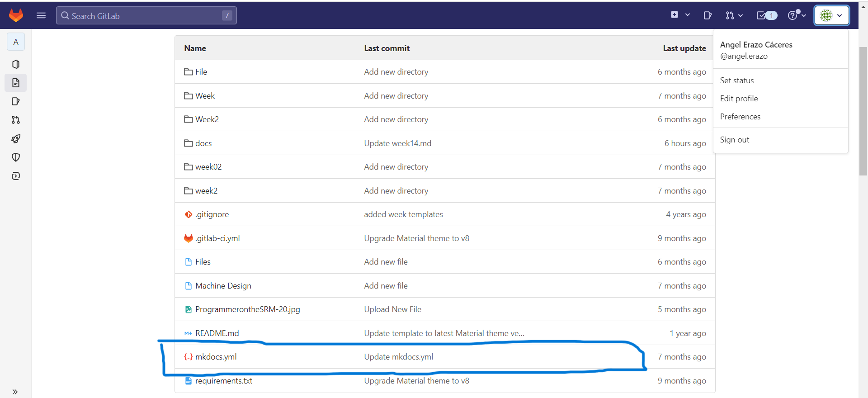Choose Sign out in user menu
The width and height of the screenshot is (868, 398).
pyautogui.click(x=735, y=140)
